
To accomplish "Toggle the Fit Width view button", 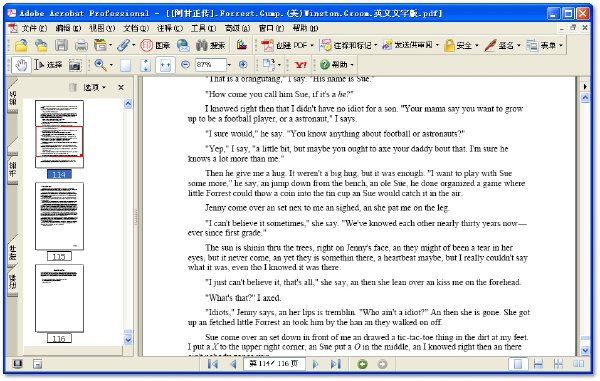I will tap(165, 65).
